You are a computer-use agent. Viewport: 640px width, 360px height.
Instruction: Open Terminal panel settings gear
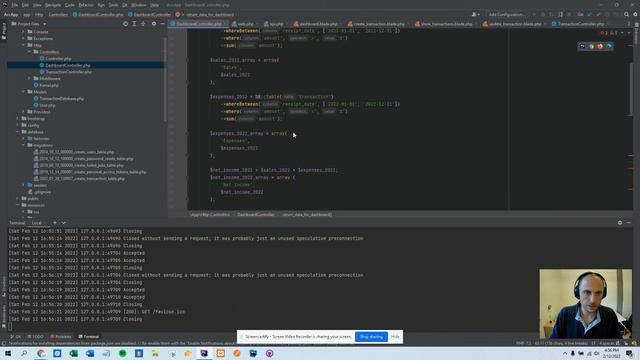[x=620, y=223]
